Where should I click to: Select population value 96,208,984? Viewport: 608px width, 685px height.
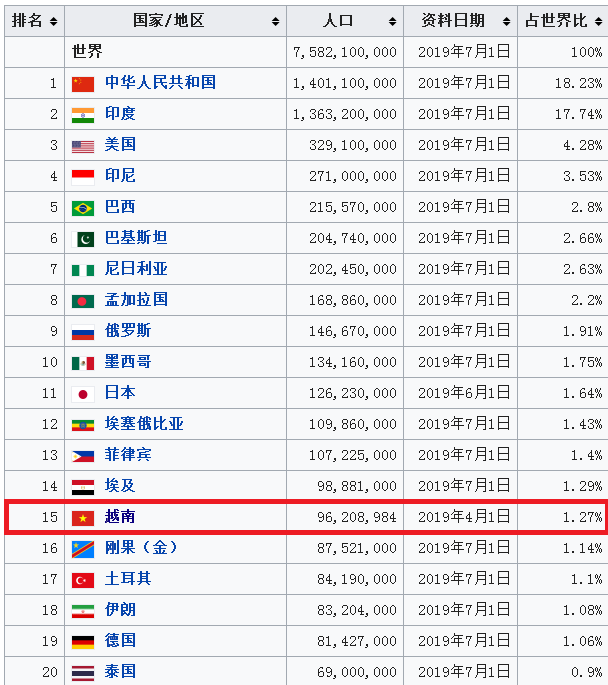point(345,517)
